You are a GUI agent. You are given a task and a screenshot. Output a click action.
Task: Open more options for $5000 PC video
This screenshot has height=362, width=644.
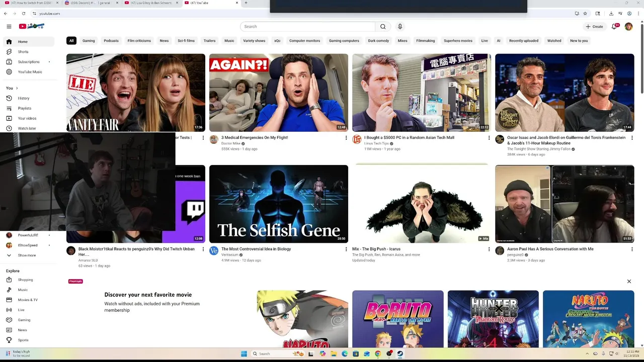pos(489,138)
